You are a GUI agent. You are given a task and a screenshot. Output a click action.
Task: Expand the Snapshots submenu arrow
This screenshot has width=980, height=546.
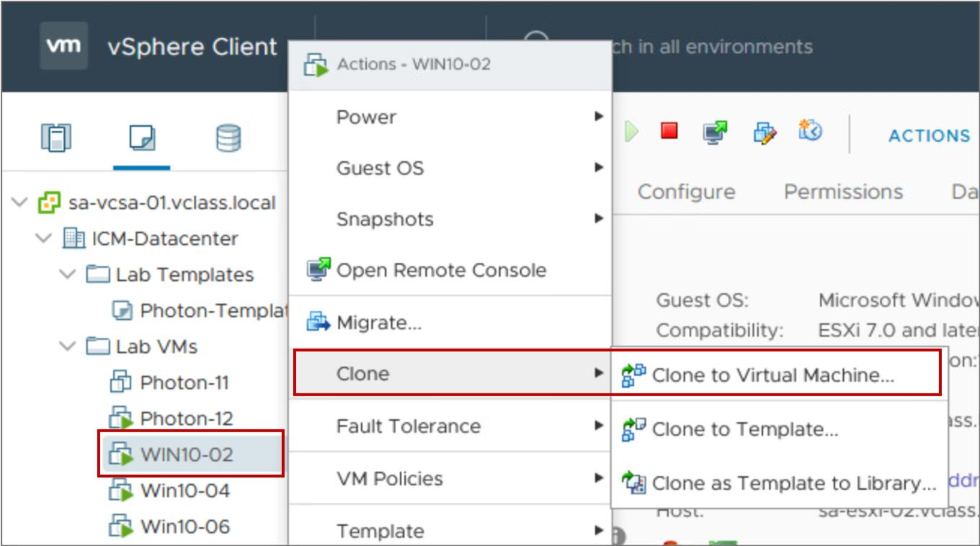pyautogui.click(x=599, y=219)
